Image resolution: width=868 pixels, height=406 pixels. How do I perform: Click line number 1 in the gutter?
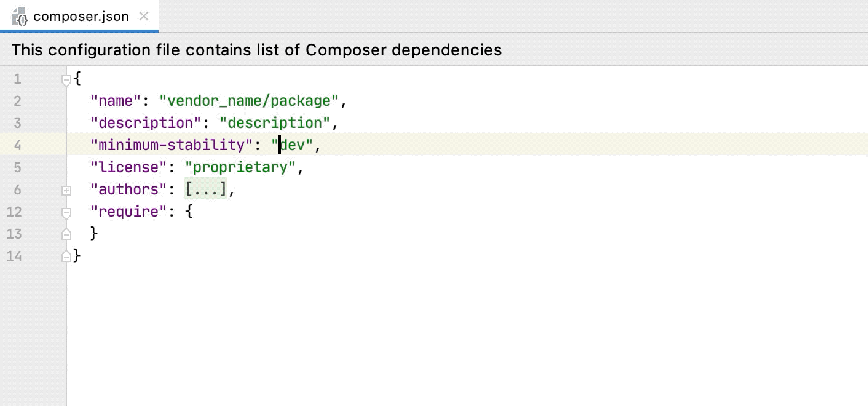[17, 79]
